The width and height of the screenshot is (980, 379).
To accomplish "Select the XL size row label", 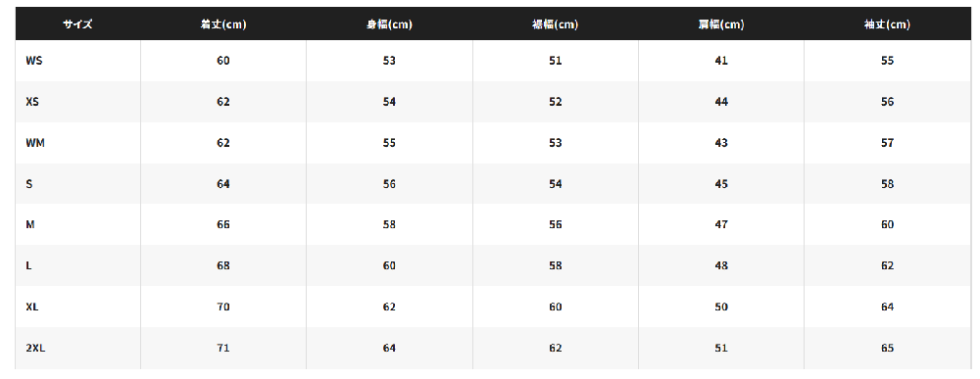I will (32, 308).
